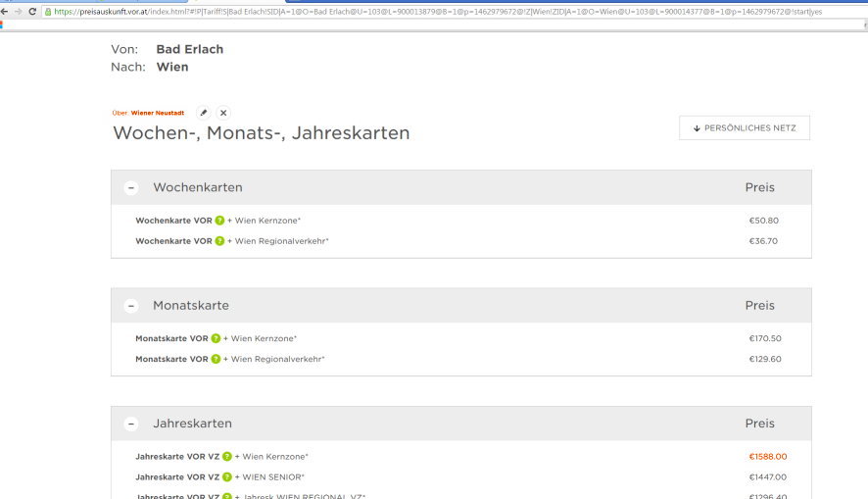Click the Bad Erlach origin name
The height and width of the screenshot is (499, 868).
point(190,49)
